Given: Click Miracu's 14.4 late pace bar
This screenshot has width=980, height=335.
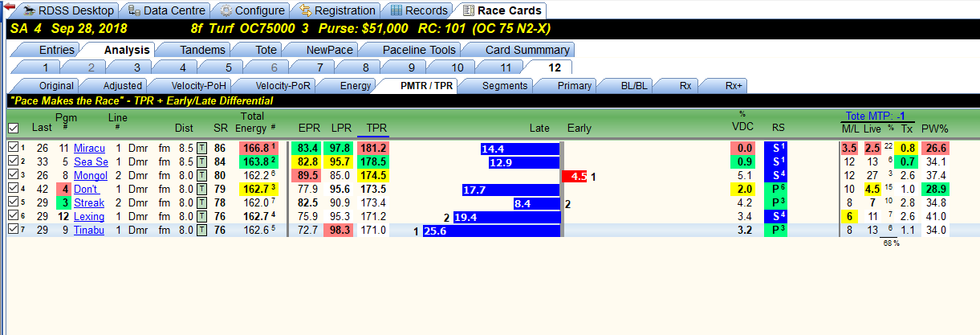Looking at the screenshot, I should click(x=519, y=149).
